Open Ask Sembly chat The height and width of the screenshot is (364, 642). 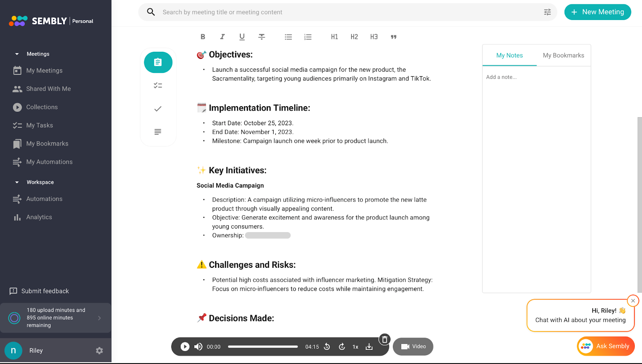[606, 346]
